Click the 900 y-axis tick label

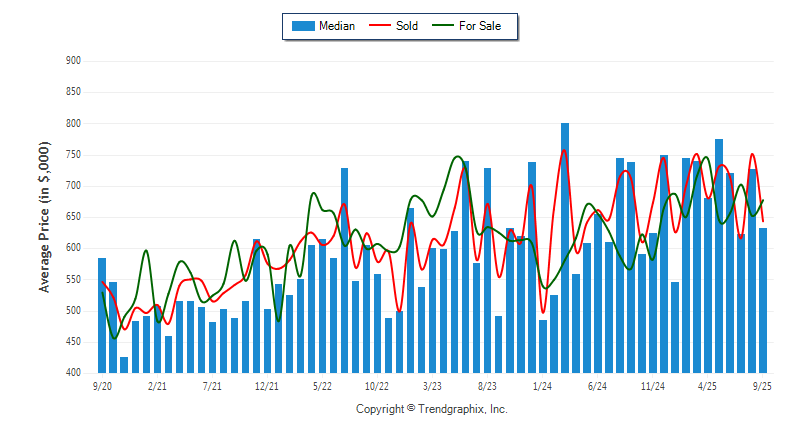(x=72, y=61)
